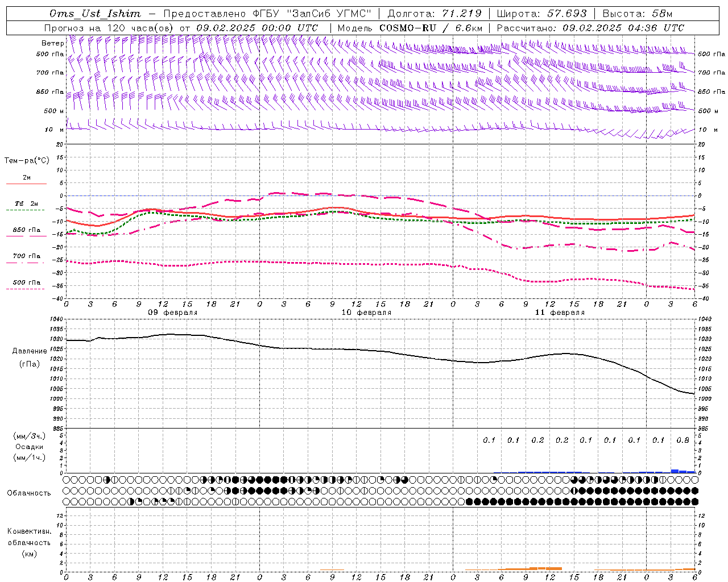Image resolution: width=728 pixels, height=582 pixels.
Task: Click the forecast start time 09.02.2025 00:00 UTC
Action: point(257,28)
